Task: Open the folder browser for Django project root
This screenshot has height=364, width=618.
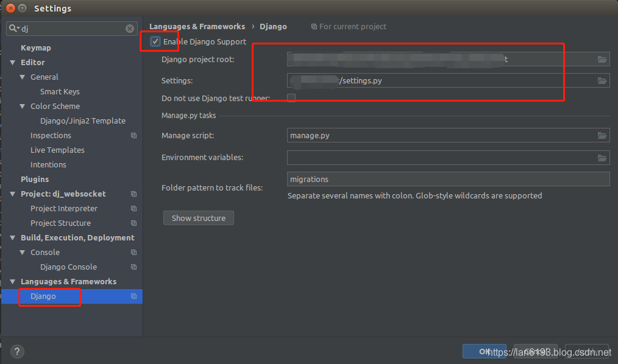Action: point(602,59)
